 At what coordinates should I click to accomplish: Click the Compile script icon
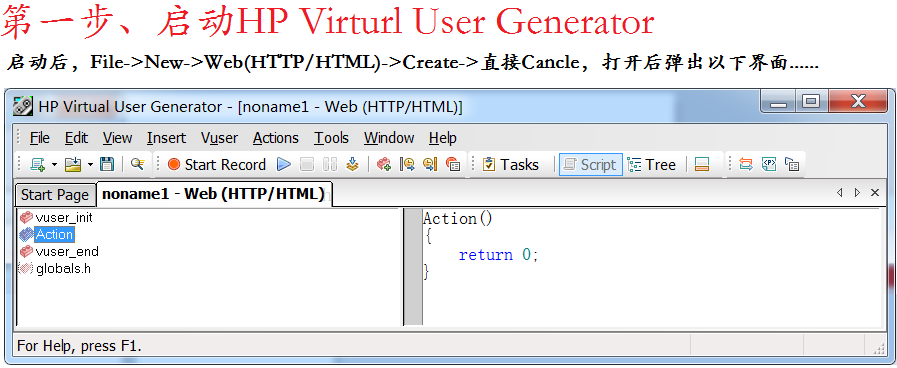point(353,165)
